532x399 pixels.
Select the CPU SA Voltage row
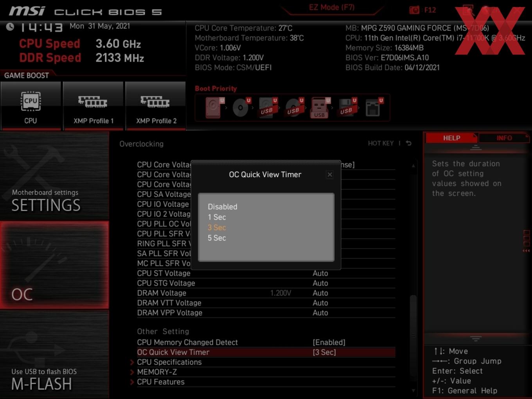(x=164, y=194)
